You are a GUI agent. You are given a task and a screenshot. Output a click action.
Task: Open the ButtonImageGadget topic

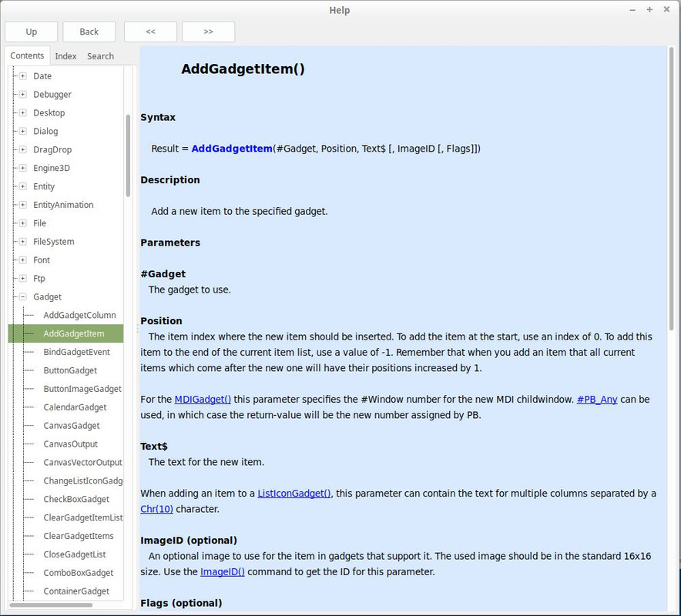(x=82, y=389)
